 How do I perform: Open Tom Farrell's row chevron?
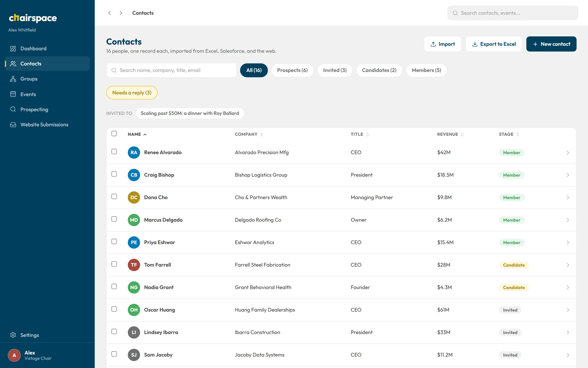568,265
